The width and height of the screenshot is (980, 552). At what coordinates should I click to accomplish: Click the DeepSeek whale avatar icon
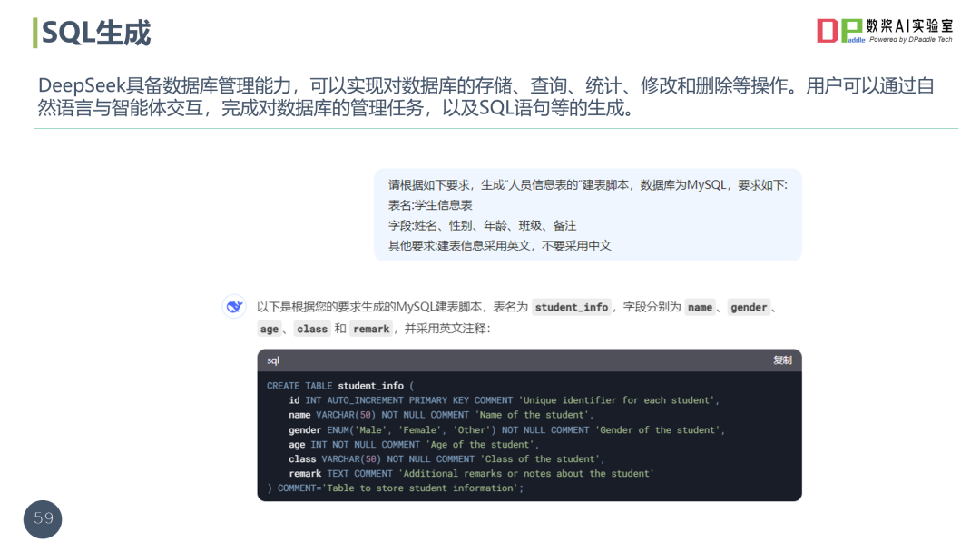point(234,306)
